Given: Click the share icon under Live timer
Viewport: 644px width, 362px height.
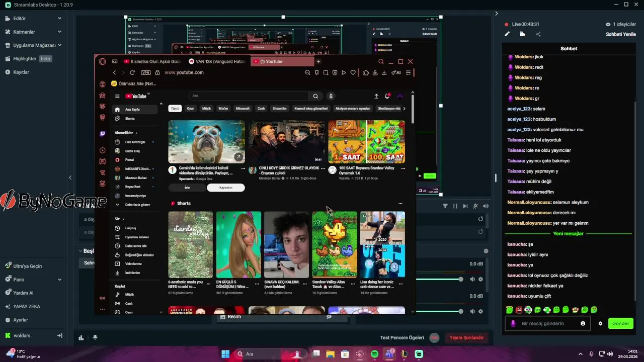Looking at the screenshot, I should [538, 34].
